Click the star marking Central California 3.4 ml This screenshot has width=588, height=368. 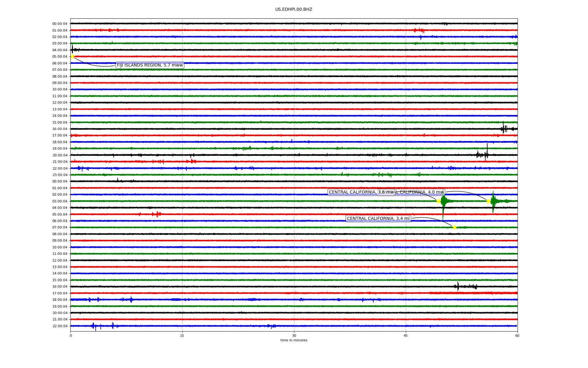coord(454,227)
